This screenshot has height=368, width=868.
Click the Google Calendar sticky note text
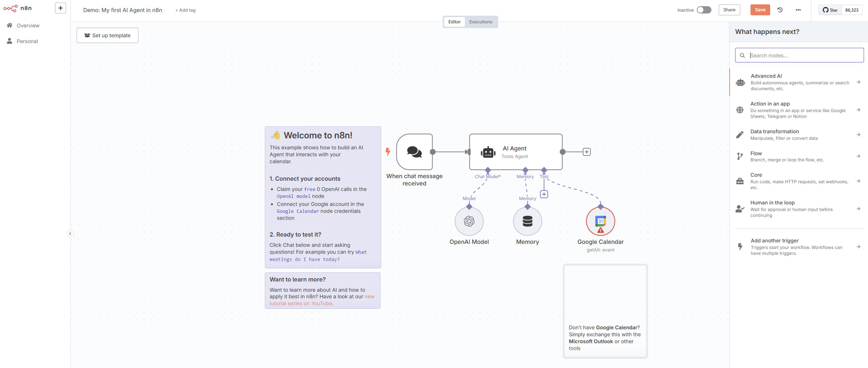pyautogui.click(x=605, y=338)
